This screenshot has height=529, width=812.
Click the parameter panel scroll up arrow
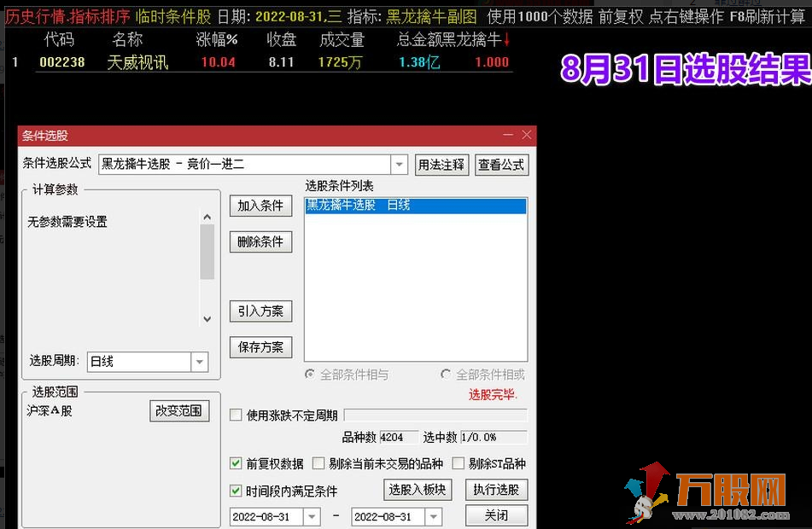pyautogui.click(x=207, y=218)
